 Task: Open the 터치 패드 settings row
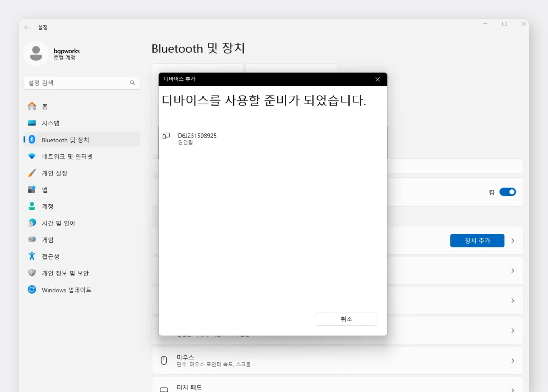(337, 385)
